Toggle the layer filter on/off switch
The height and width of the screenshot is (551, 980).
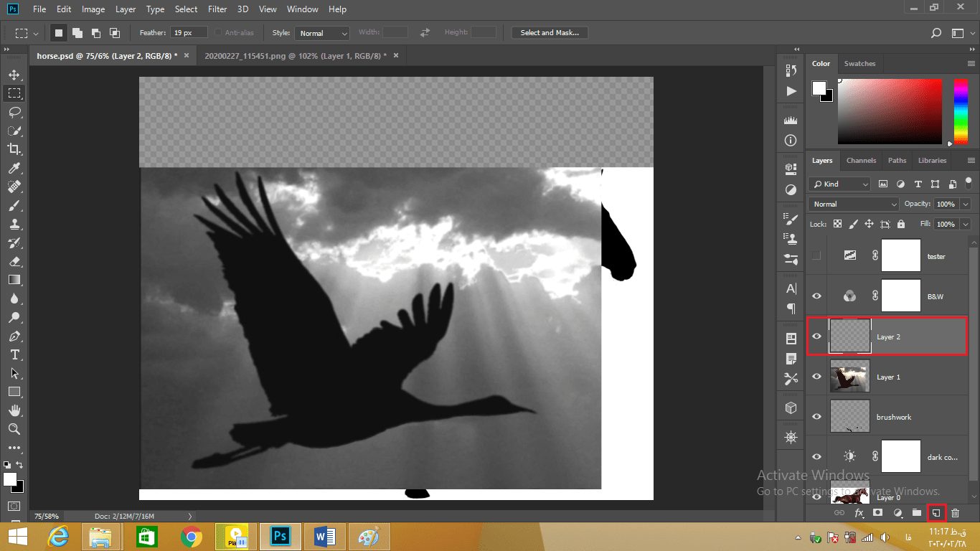point(969,182)
